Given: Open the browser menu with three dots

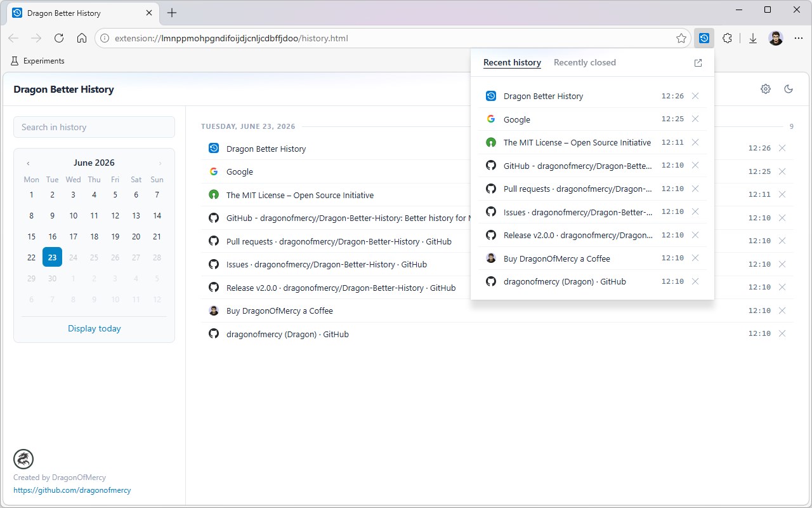Looking at the screenshot, I should click(x=799, y=38).
